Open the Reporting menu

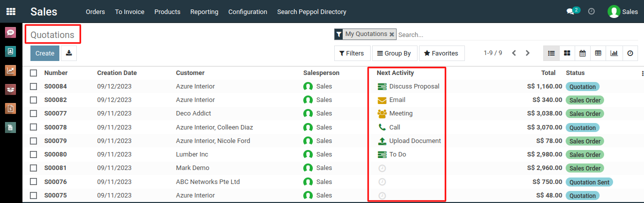pyautogui.click(x=204, y=11)
